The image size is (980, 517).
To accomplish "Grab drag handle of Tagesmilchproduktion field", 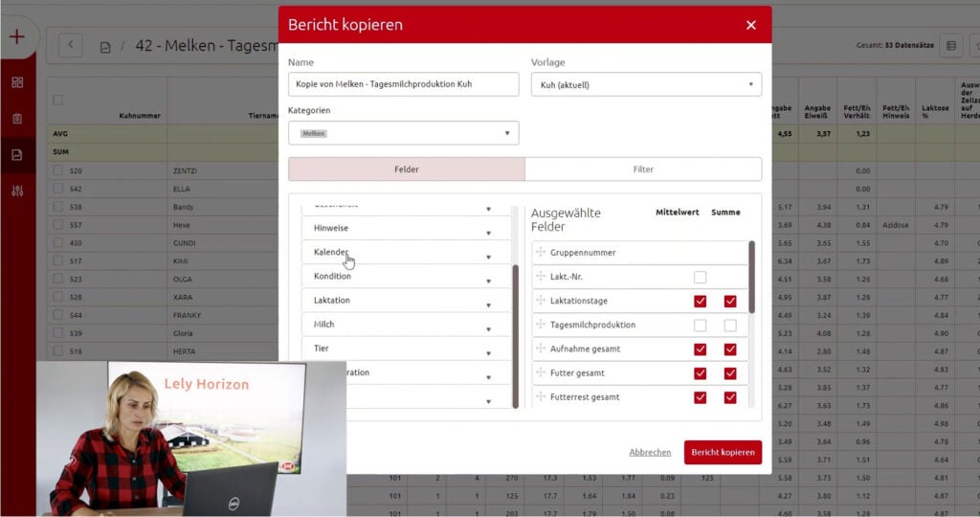I will pos(541,324).
